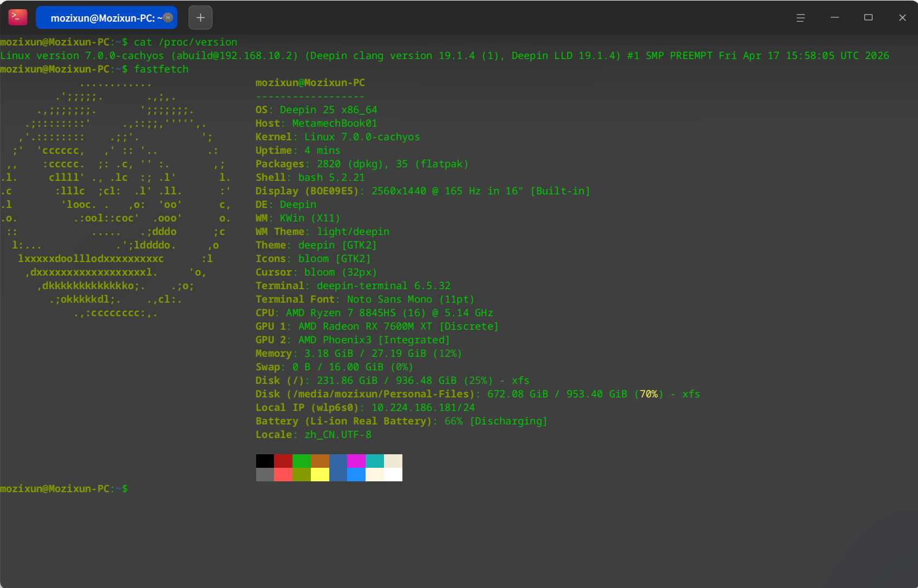Screen dimensions: 918x588
Task: Click the 'Local IP (wlp6s0)' address line
Action: 365,408
